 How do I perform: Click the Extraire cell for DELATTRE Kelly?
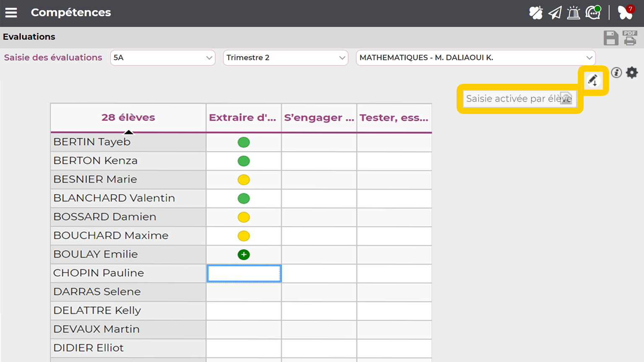(x=244, y=310)
